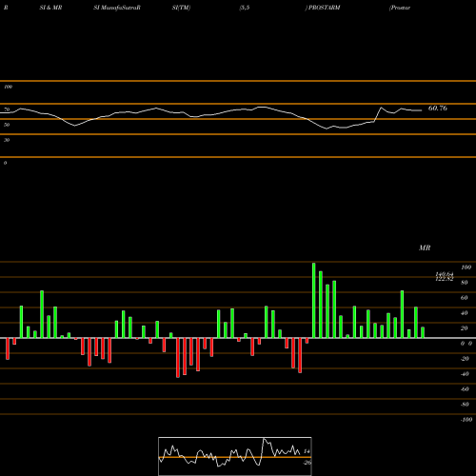Click the MR axis '-60' label
Screen dimensions: 476x476
[x=465, y=389]
